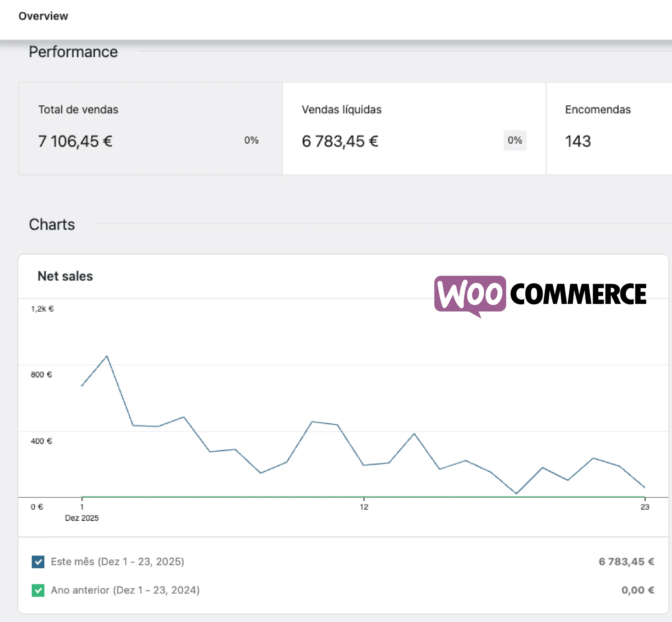
Task: Uncheck the blue Este mês checkbox
Action: [x=38, y=562]
